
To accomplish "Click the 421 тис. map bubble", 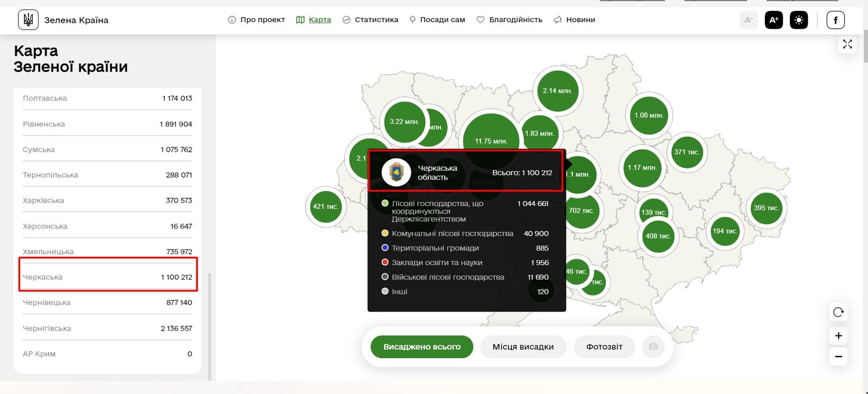I will 325,206.
